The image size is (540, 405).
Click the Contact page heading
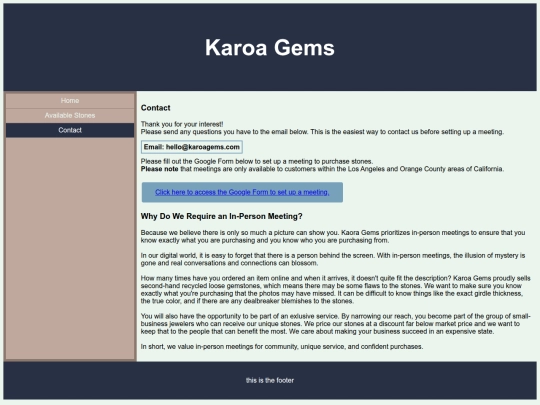[x=156, y=108]
